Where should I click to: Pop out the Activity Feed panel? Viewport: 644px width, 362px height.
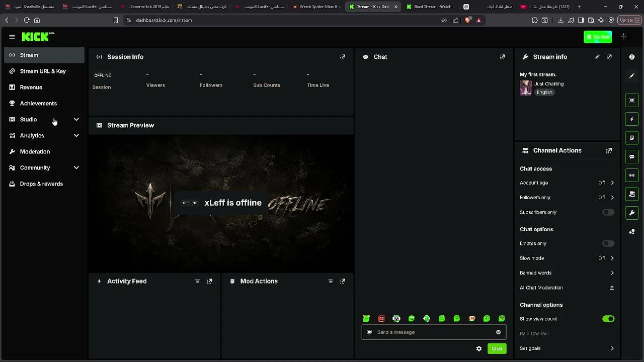210,281
